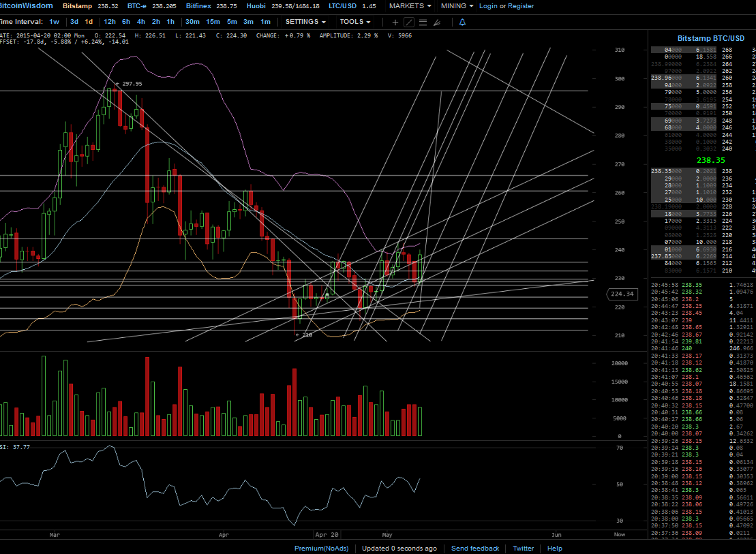This screenshot has width=756, height=554.
Task: Set chart interval to 2h
Action: tap(155, 22)
